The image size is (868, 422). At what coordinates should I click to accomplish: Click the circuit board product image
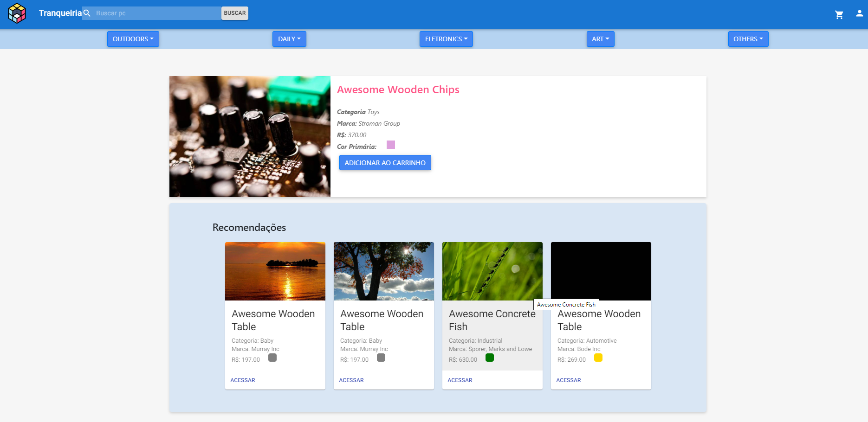pyautogui.click(x=250, y=136)
